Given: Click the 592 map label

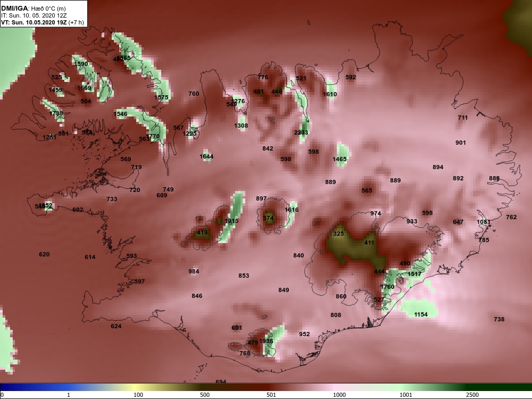Looking at the screenshot, I should click(351, 77).
